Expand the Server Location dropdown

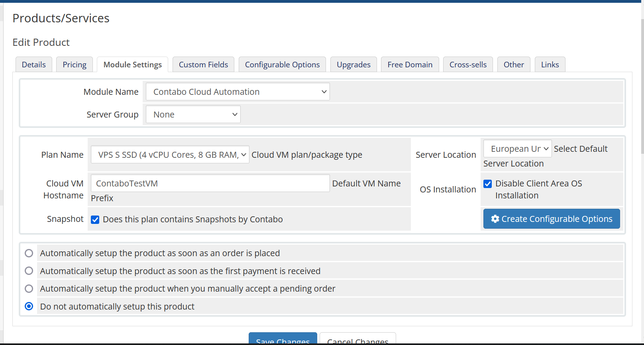click(517, 149)
